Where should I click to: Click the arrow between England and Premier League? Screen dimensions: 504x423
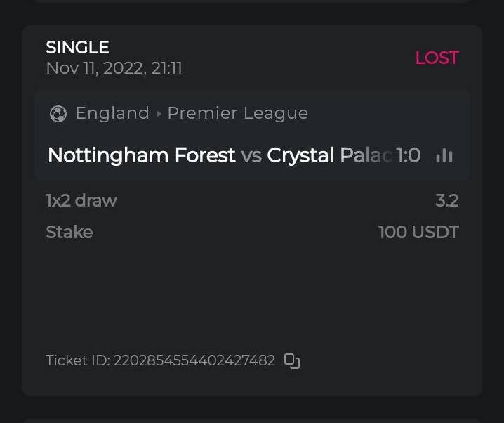tap(159, 114)
